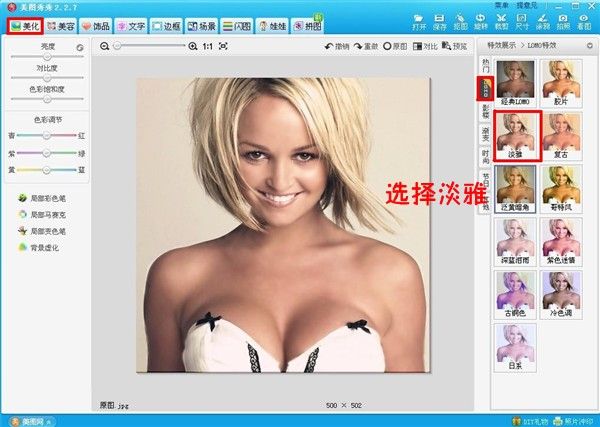The width and height of the screenshot is (600, 427).
Task: Apply the 哥特风 effect thumbnail
Action: 561,189
